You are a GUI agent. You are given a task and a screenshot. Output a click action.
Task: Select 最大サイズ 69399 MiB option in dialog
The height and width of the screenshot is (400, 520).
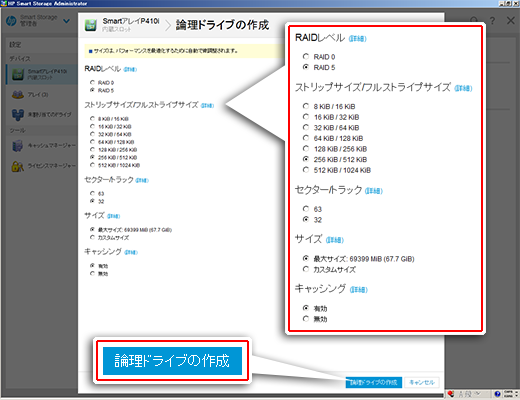pyautogui.click(x=92, y=229)
